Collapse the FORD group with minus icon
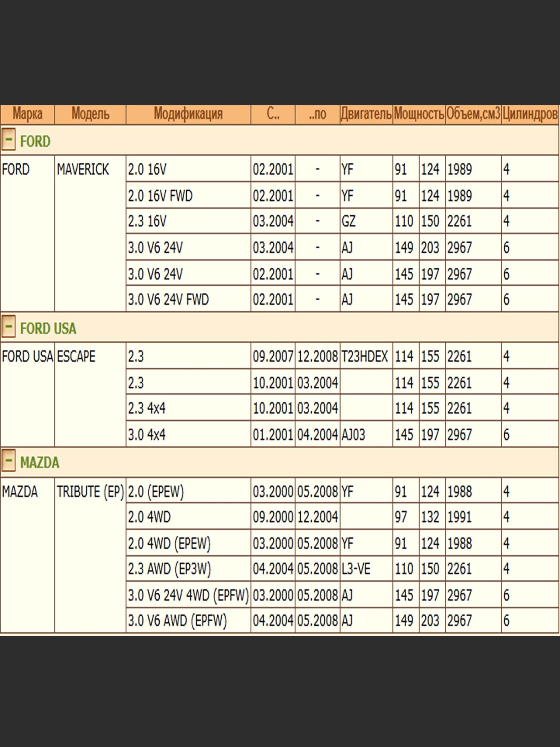 pos(8,139)
